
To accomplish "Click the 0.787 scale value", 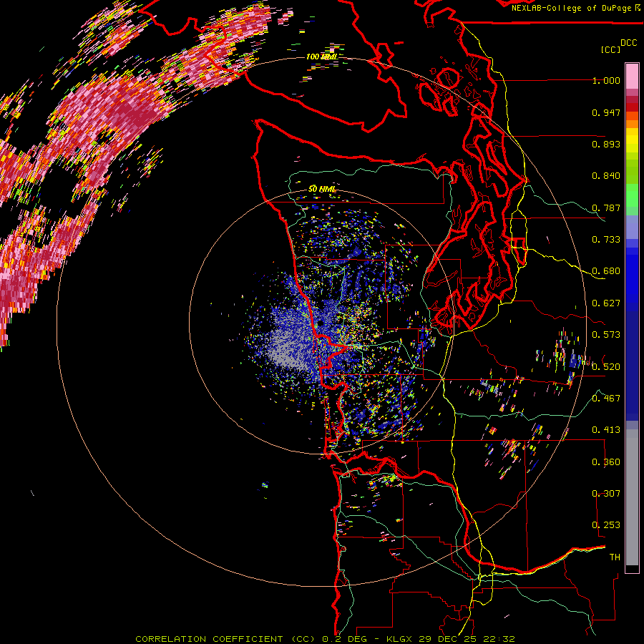I will 606,208.
